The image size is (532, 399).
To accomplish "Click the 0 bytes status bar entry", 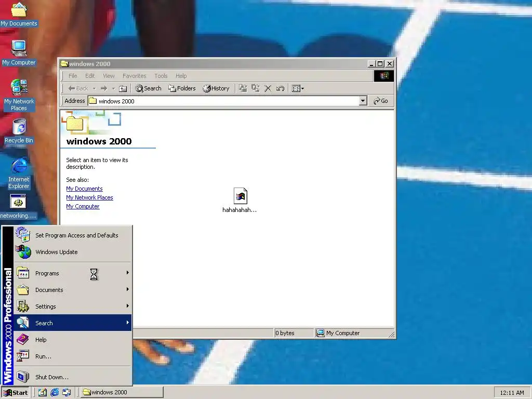I will (x=293, y=333).
